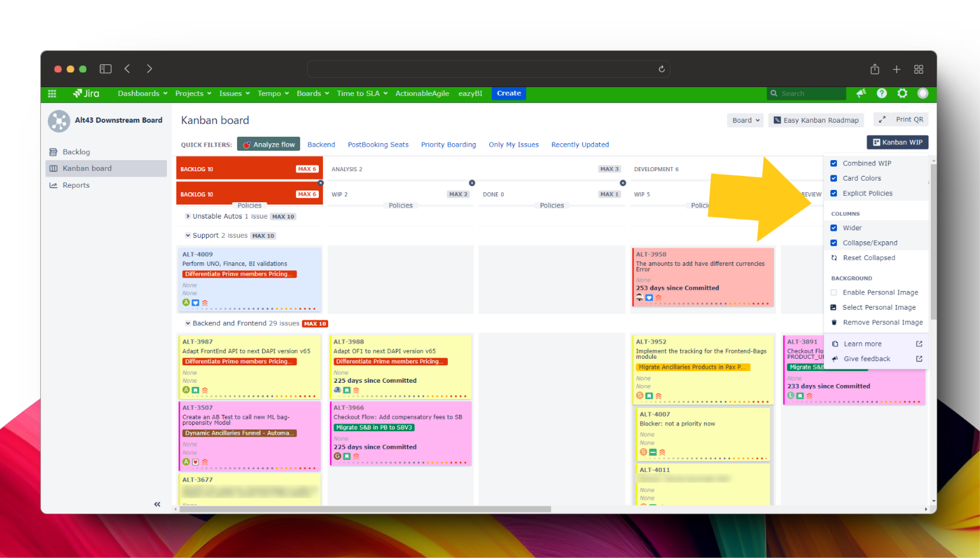This screenshot has height=558, width=980.
Task: Open Jira administration gear settings
Action: pyautogui.click(x=902, y=93)
